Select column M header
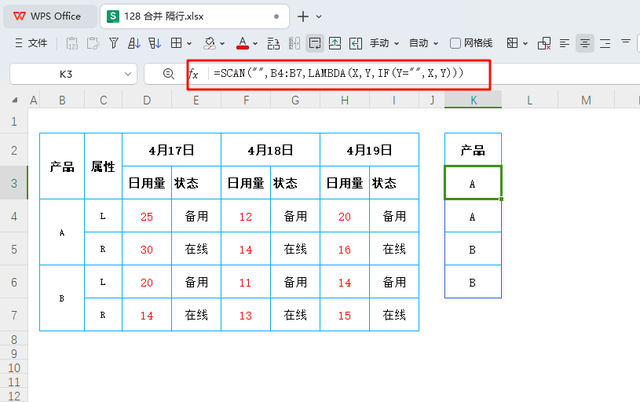 [586, 100]
